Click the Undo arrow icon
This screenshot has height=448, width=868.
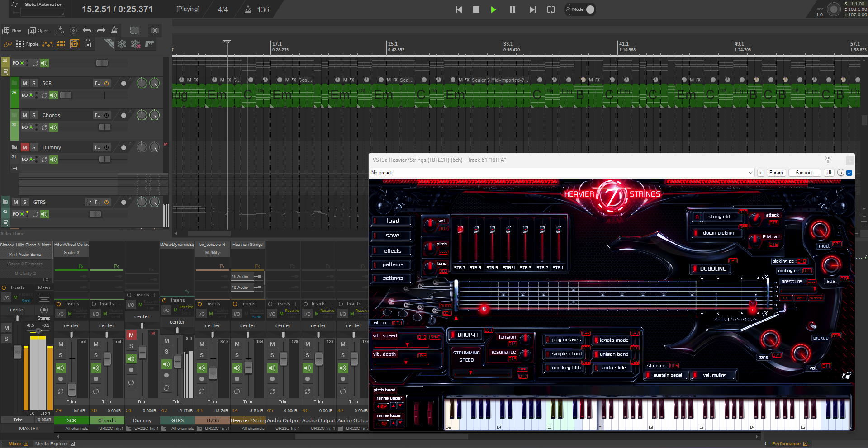87,30
